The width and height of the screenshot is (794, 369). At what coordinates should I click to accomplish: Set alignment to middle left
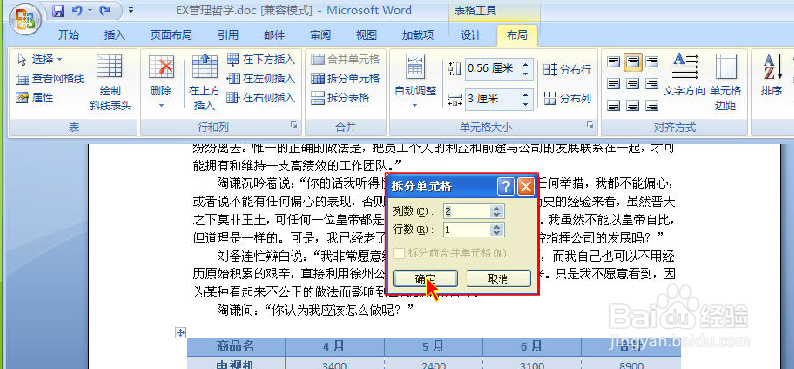click(x=614, y=84)
